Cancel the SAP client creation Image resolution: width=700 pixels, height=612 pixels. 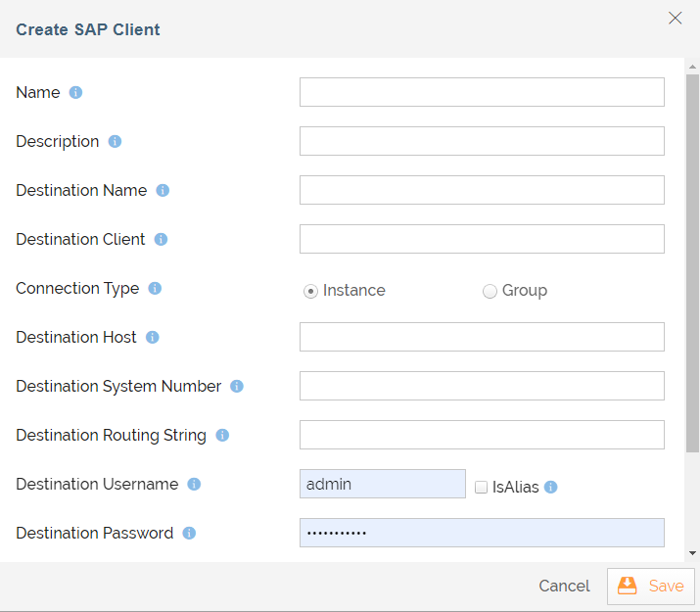coord(564,586)
